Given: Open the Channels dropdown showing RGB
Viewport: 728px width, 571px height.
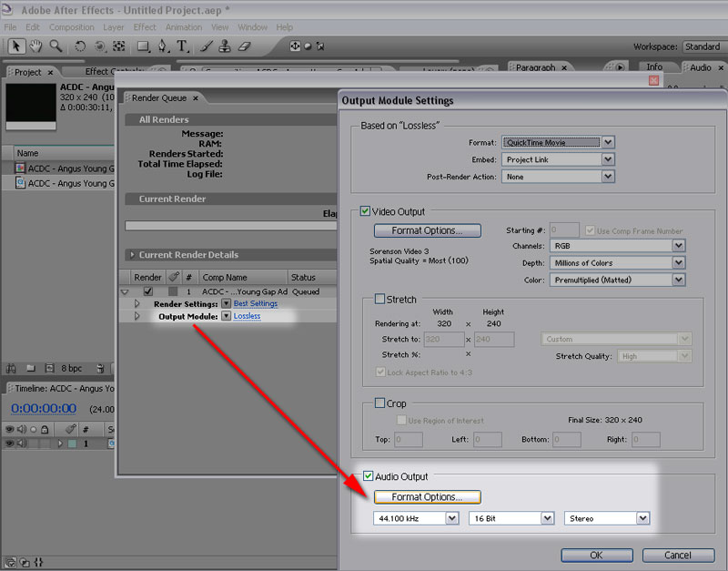Looking at the screenshot, I should (x=618, y=246).
